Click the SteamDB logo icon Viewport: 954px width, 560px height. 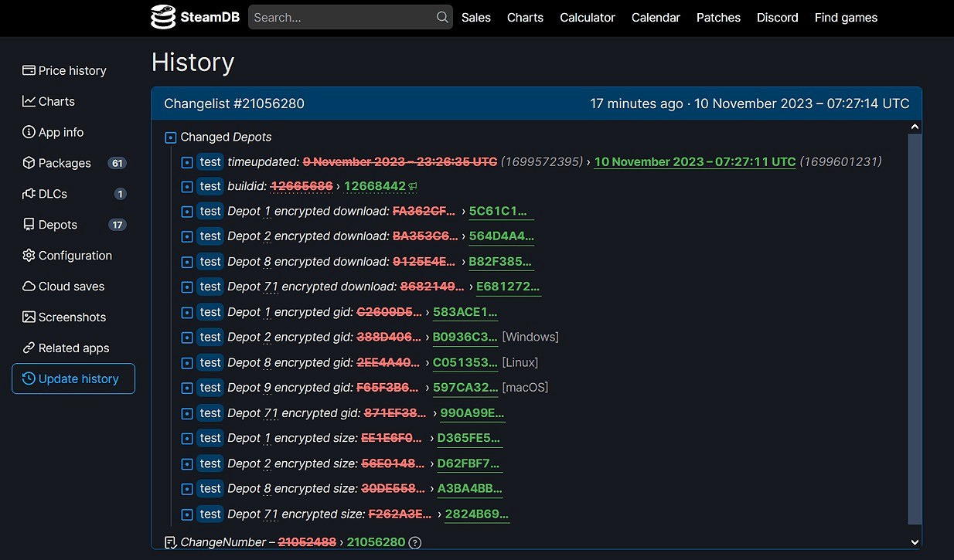[163, 17]
